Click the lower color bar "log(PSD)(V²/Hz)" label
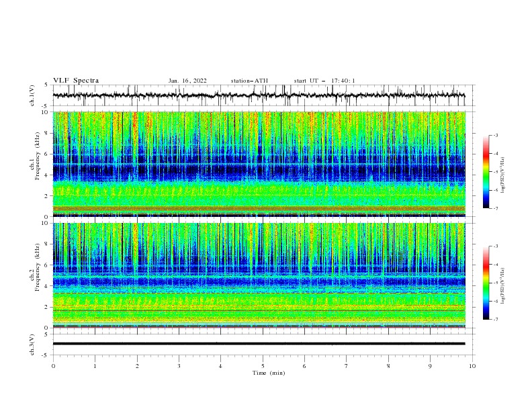The width and height of the screenshot is (532, 411). click(503, 286)
